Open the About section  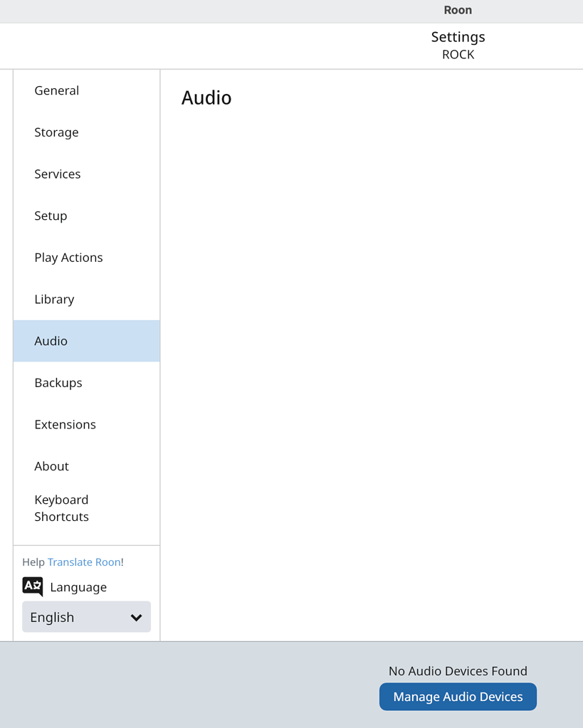click(52, 466)
